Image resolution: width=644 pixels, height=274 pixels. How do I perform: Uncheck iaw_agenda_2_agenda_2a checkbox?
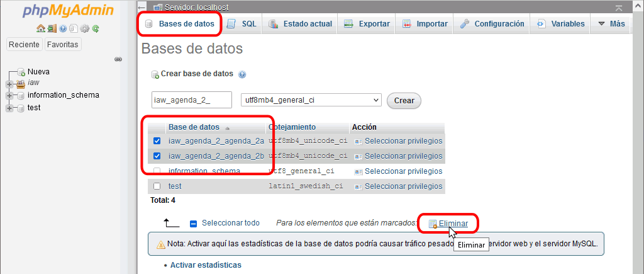157,141
